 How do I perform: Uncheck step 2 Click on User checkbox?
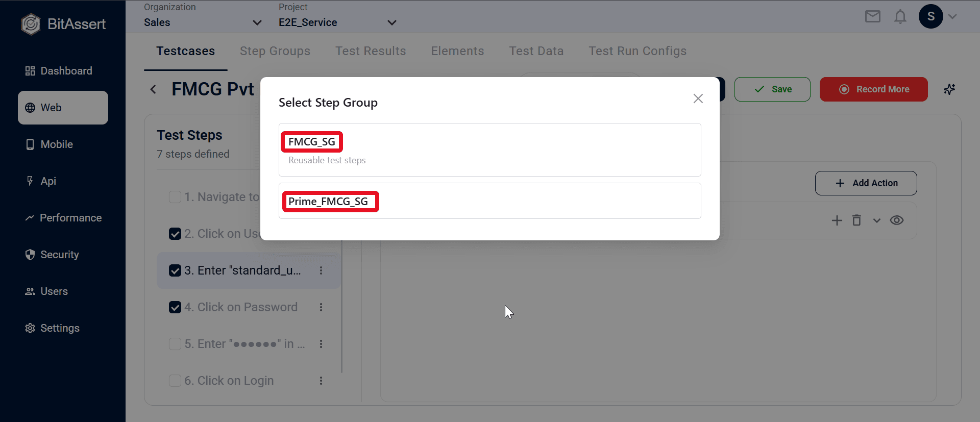click(175, 234)
